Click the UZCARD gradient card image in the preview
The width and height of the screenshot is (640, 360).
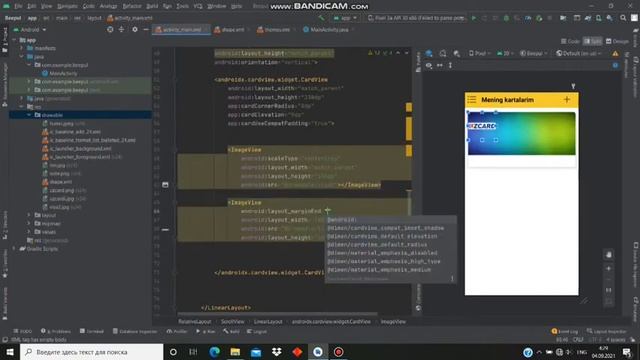click(x=521, y=133)
